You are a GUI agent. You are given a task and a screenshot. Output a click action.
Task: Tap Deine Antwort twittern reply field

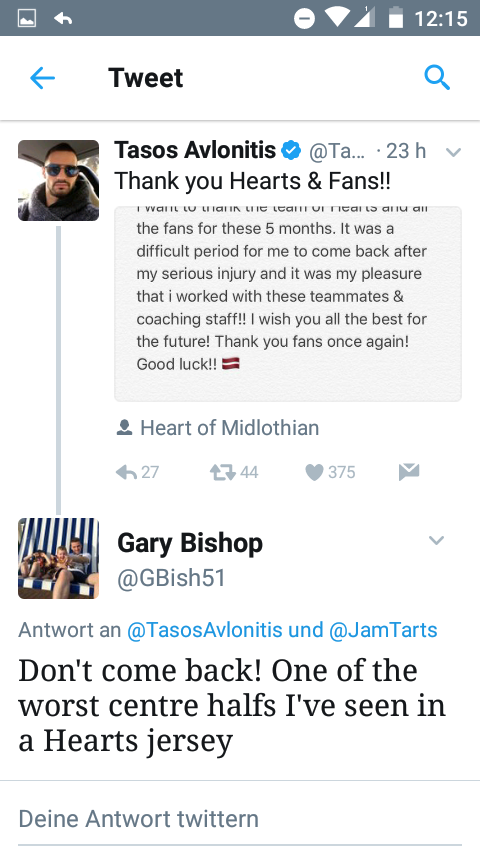240,819
